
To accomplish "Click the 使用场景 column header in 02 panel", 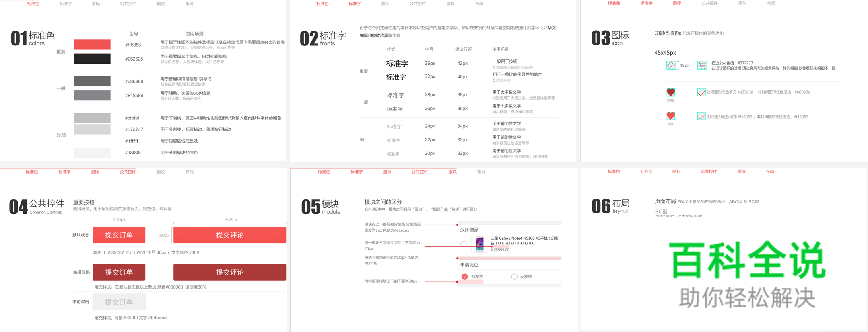I will click(500, 49).
